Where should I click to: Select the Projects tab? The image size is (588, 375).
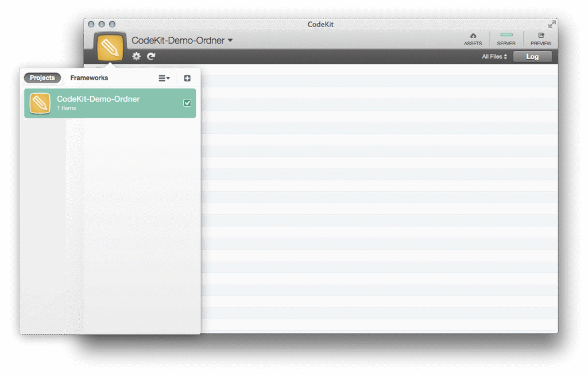(42, 78)
